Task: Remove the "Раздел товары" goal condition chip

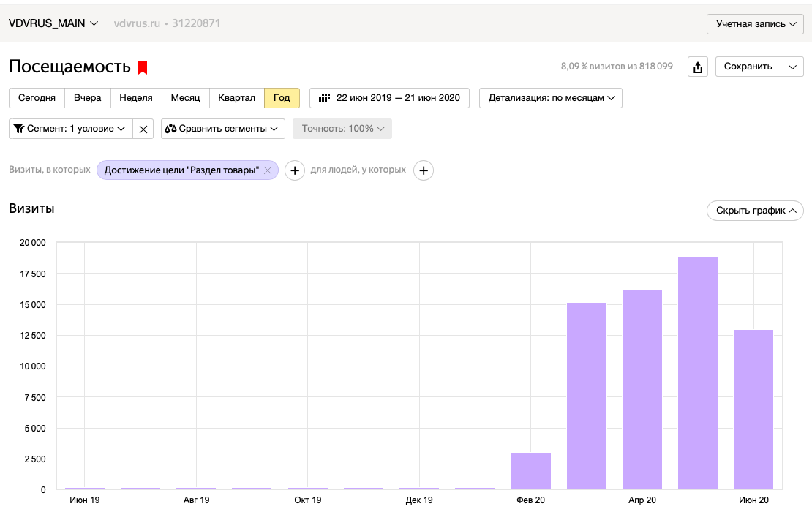Action: pos(268,170)
